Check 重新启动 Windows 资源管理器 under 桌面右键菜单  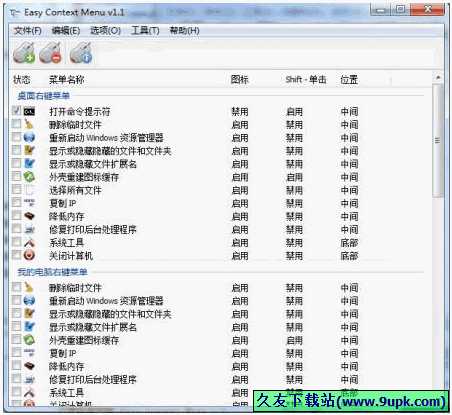16,137
